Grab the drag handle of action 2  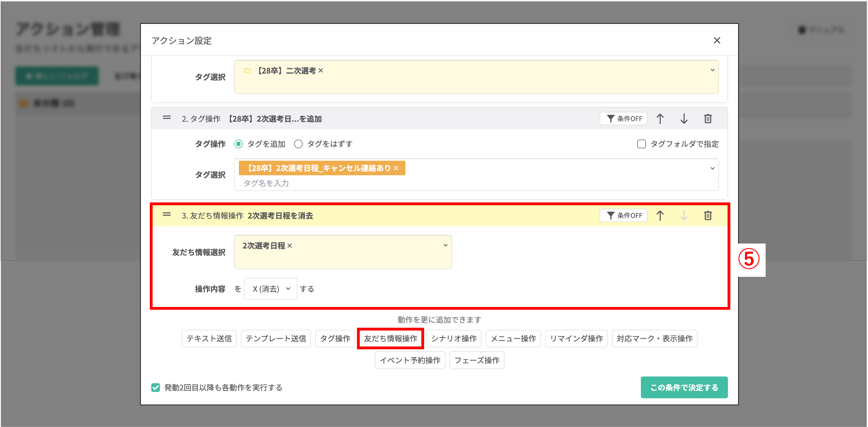(167, 118)
